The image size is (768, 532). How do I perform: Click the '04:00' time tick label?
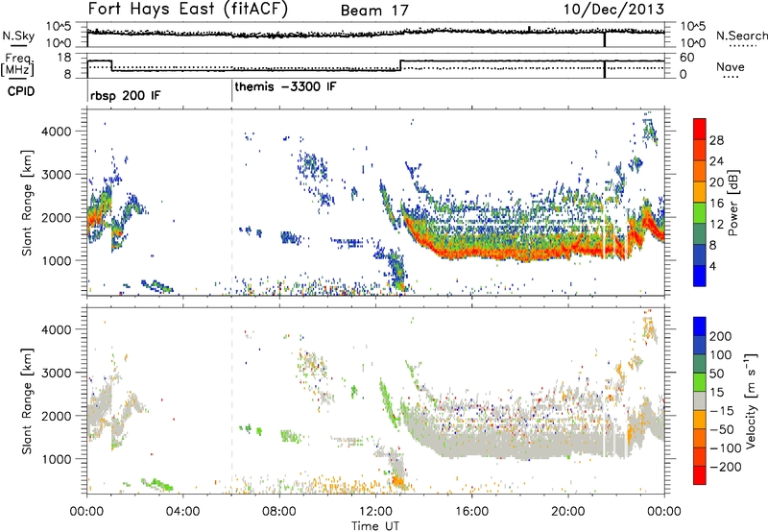tap(183, 512)
